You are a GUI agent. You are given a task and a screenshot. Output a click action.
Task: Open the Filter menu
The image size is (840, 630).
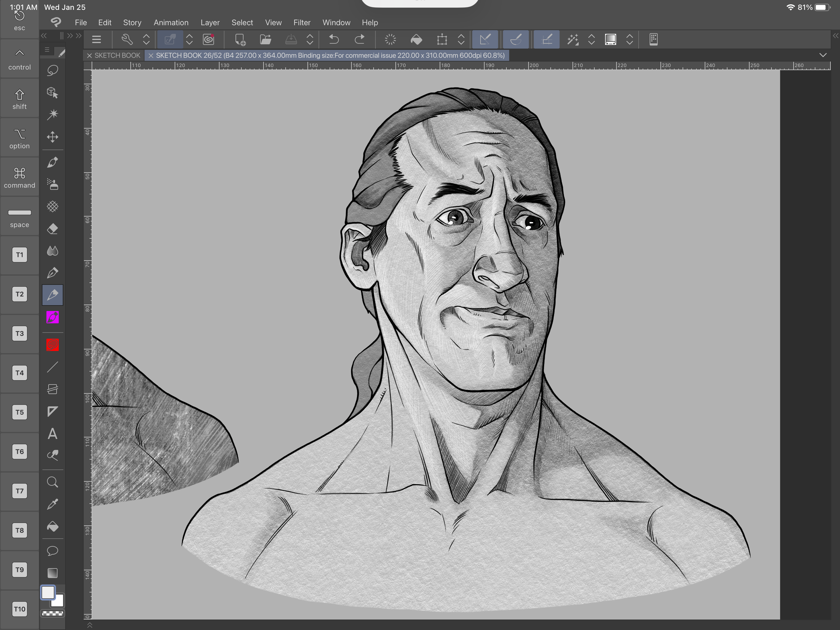302,23
